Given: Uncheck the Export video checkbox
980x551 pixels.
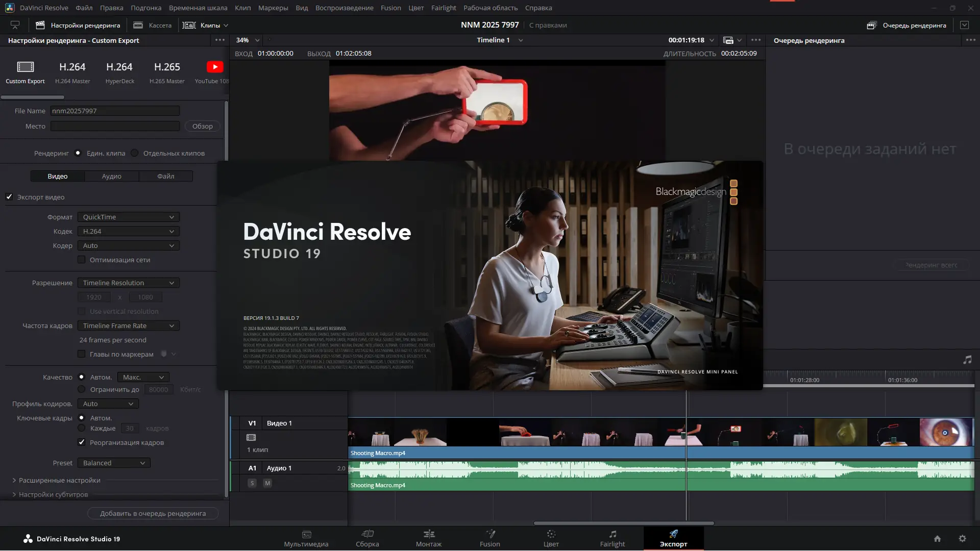Looking at the screenshot, I should tap(9, 197).
